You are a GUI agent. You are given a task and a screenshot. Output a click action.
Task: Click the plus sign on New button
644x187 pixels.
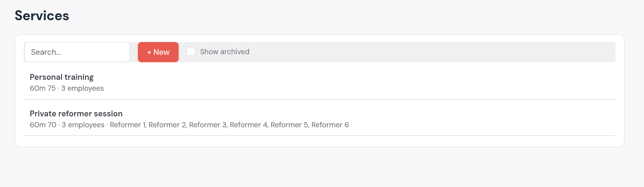[x=149, y=52]
